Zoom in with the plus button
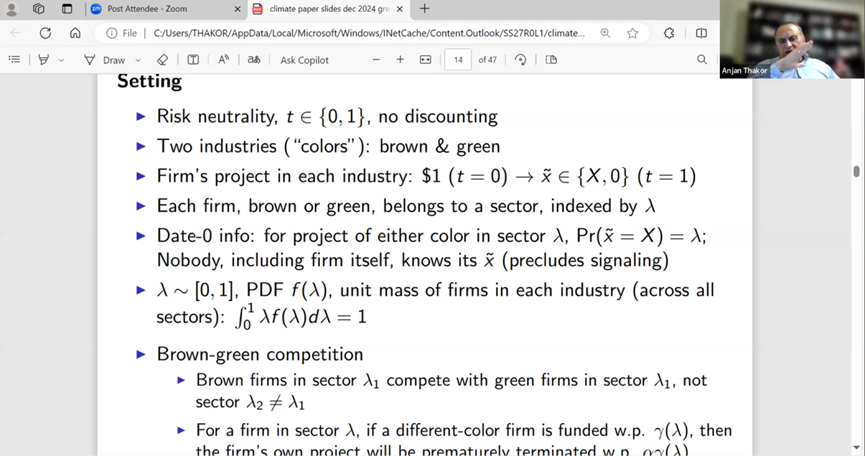Screen dimensions: 865x456 [400, 60]
